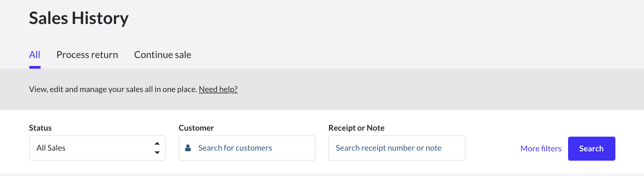Open the Need help? link

click(218, 89)
